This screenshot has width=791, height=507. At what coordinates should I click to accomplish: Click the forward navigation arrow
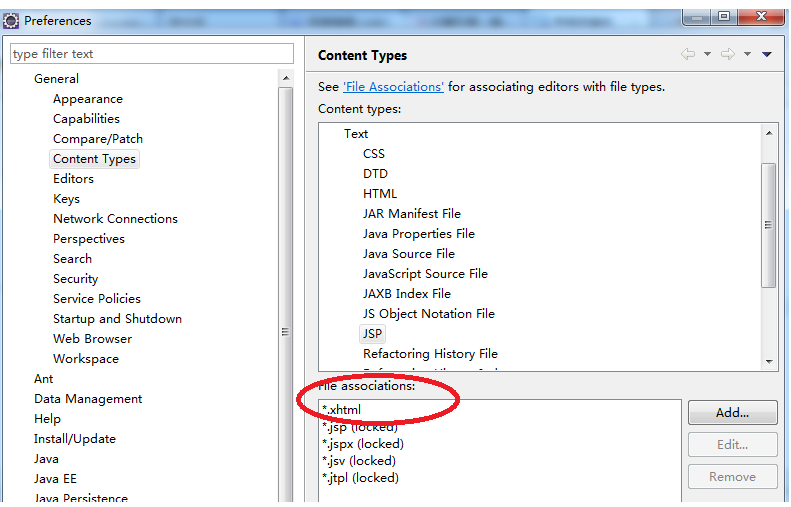(728, 55)
